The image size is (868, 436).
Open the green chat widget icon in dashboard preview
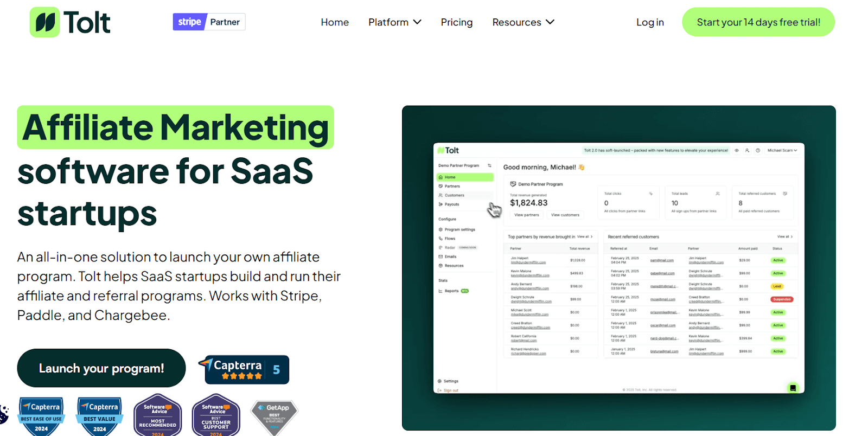[x=793, y=388]
